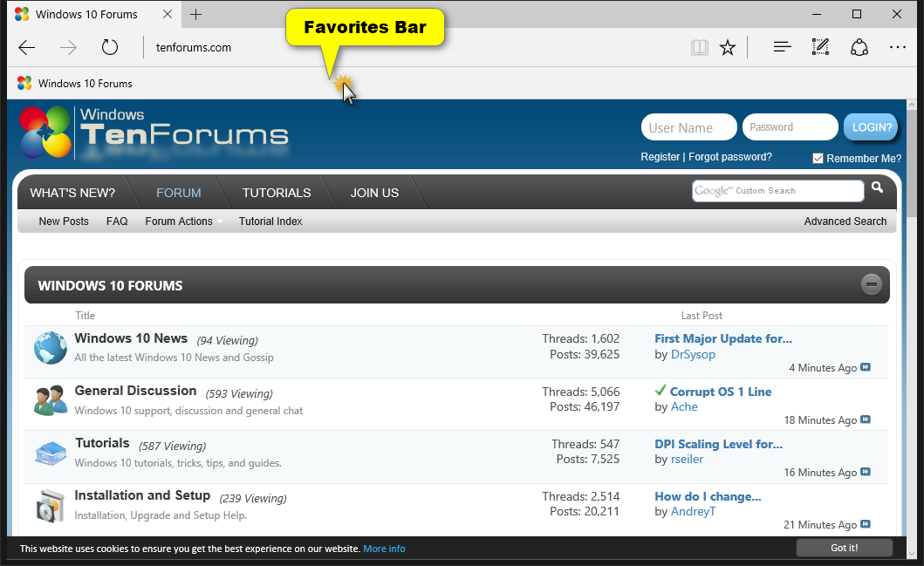Go to last post icon beside 21 Minutes Ago
The width and height of the screenshot is (924, 566).
[x=866, y=524]
